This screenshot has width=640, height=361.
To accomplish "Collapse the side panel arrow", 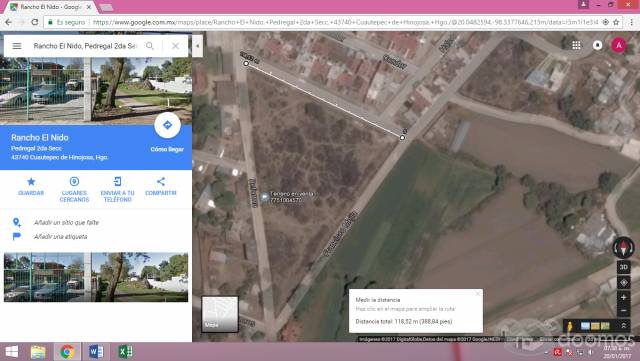I will pyautogui.click(x=198, y=46).
